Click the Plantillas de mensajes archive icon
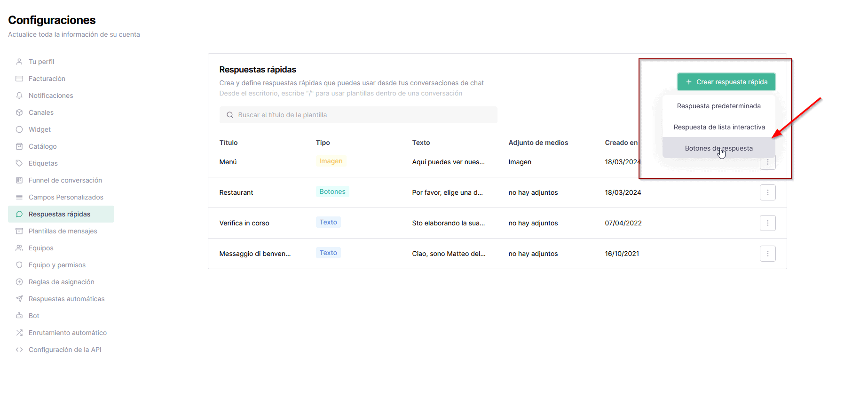Screen dimensions: 868x407 [19, 231]
